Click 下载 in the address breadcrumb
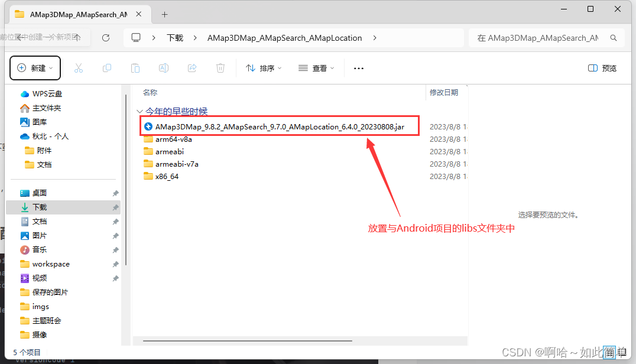636x364 pixels. [175, 38]
